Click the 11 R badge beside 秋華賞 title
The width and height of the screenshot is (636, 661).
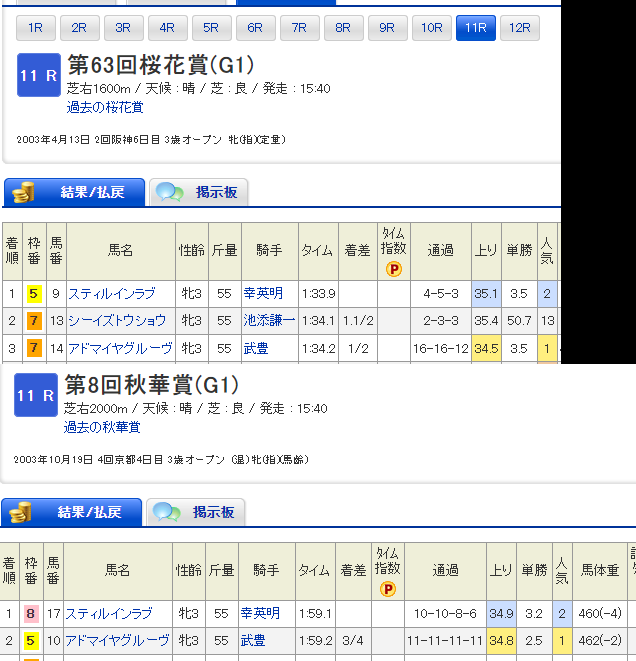pyautogui.click(x=37, y=396)
